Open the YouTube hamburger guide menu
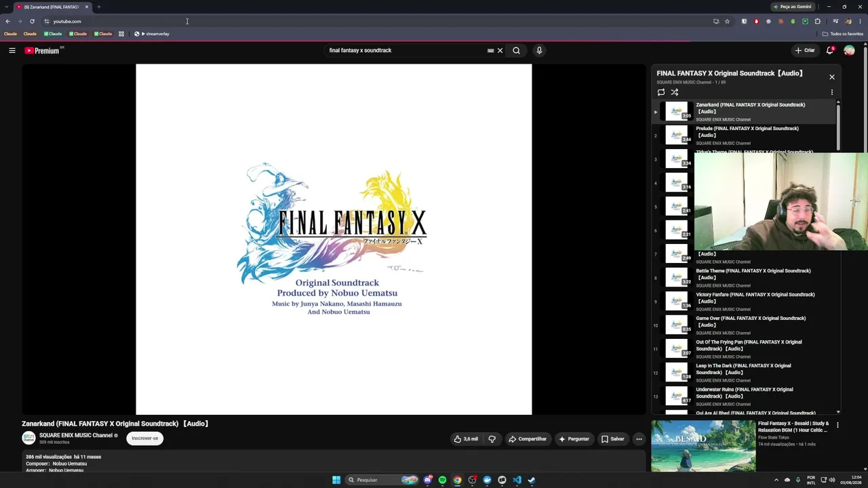 click(x=12, y=50)
